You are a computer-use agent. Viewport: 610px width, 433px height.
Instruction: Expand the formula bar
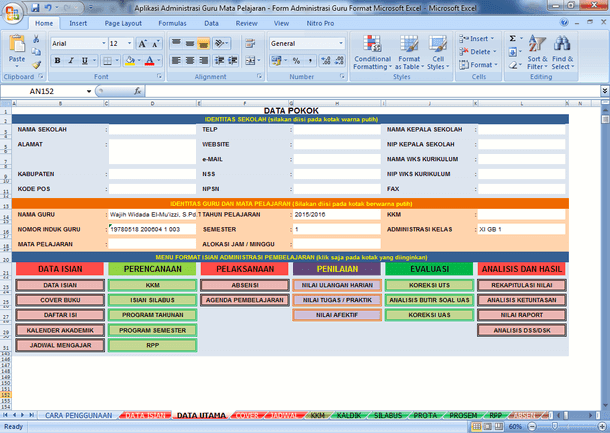(605, 91)
